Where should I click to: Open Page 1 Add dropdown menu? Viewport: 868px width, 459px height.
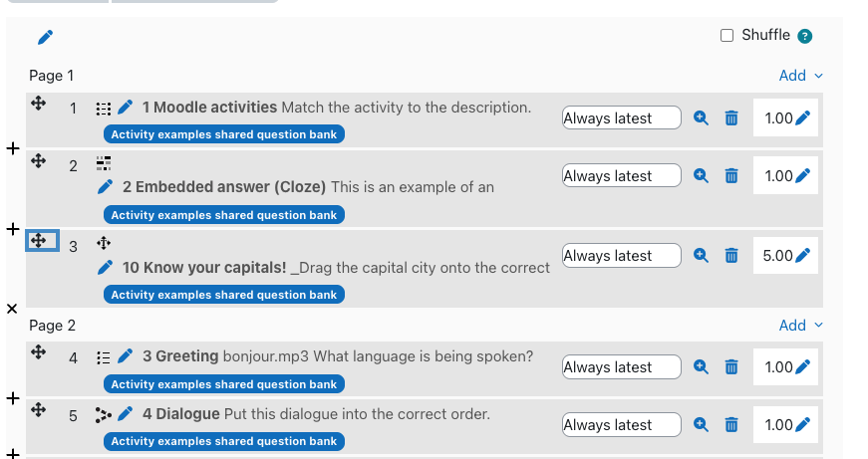[x=800, y=76]
